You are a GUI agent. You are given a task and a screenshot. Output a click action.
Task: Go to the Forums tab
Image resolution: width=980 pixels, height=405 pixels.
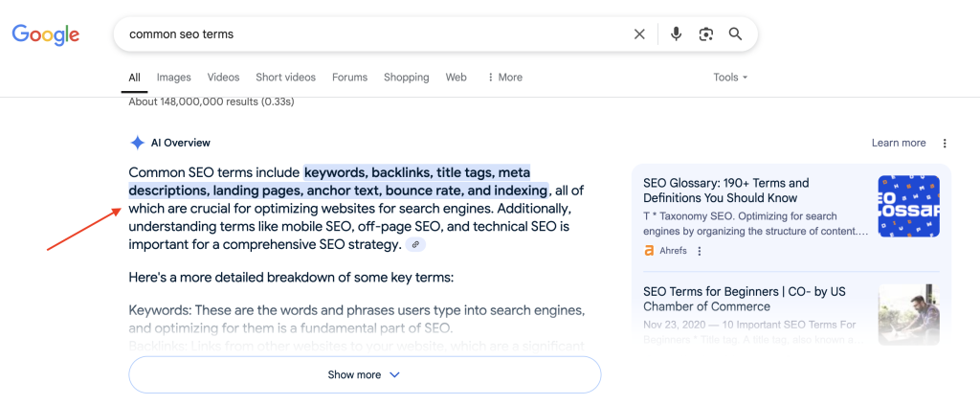point(349,78)
